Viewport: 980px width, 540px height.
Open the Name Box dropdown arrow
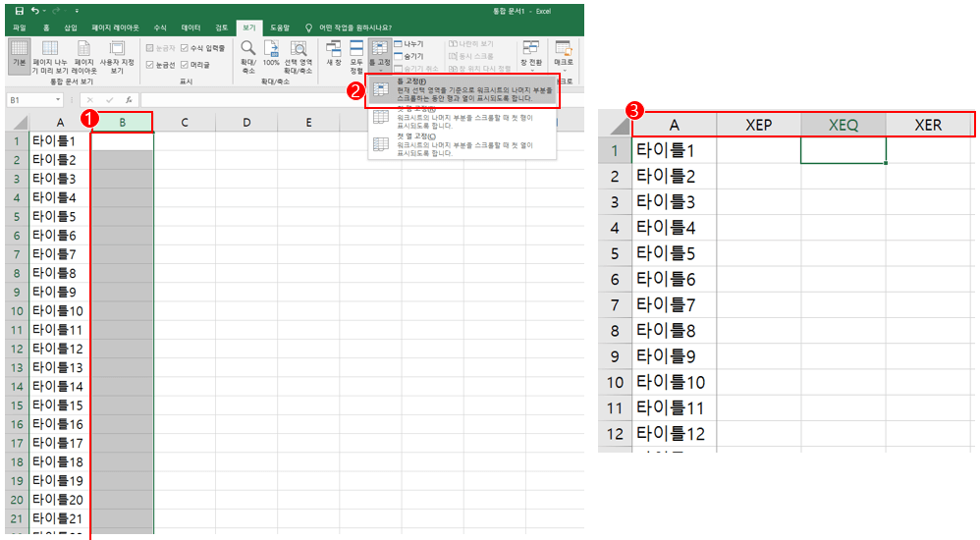coord(58,100)
